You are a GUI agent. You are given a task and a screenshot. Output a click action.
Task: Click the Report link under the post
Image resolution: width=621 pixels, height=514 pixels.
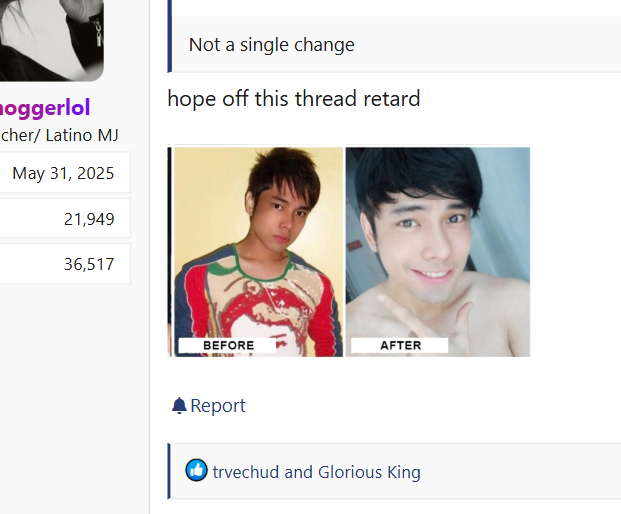tap(218, 405)
